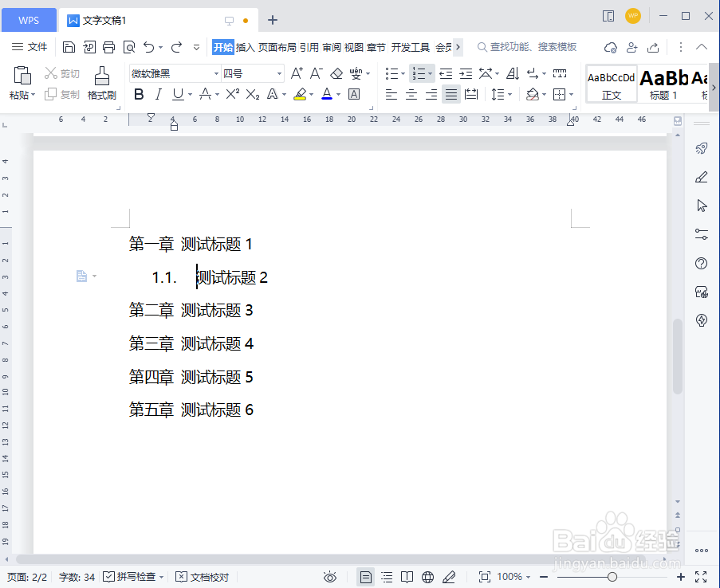Click the search box 查找功能、搜索模板
This screenshot has width=720, height=588.
coord(527,47)
